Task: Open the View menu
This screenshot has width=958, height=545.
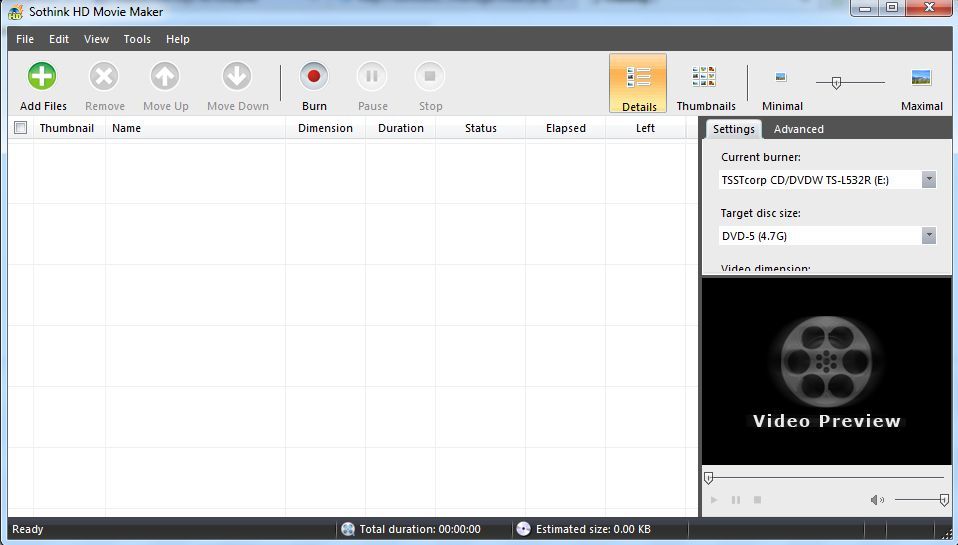Action: click(x=97, y=39)
